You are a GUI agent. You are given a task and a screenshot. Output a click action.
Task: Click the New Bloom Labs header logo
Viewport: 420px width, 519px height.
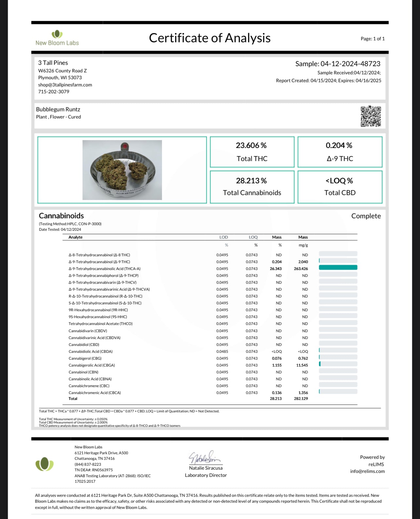57,38
